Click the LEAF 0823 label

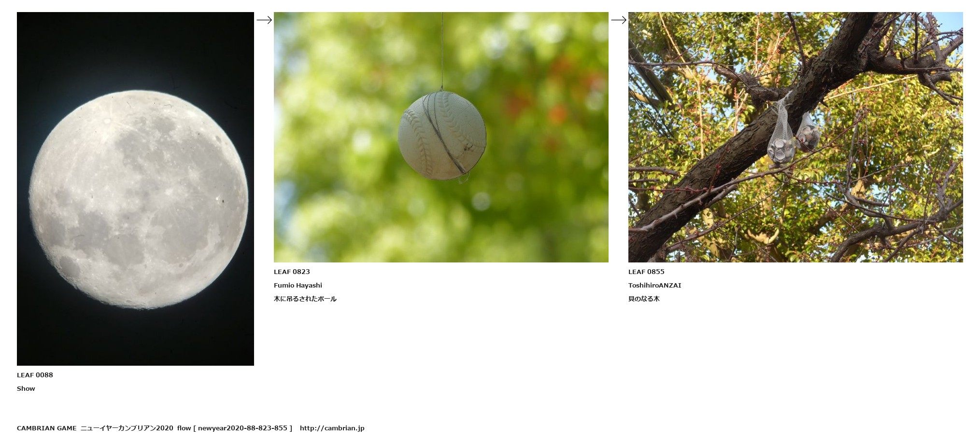coord(292,272)
